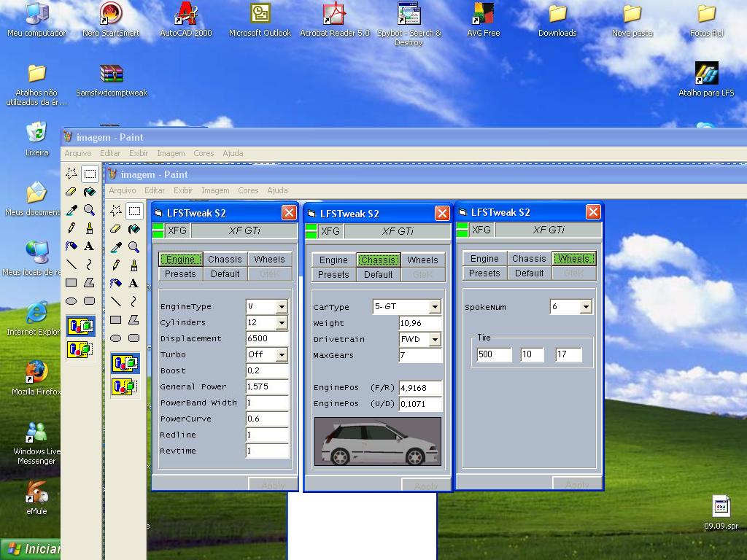Pick the rectangular Select tool in outer Paint toolbox

coord(90,174)
